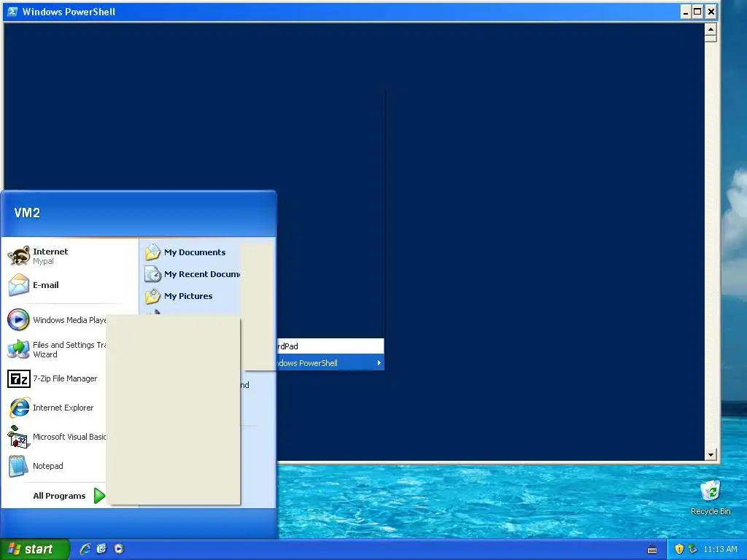The height and width of the screenshot is (560, 747).
Task: Select the Recycle Bin desktop icon
Action: coord(711,498)
